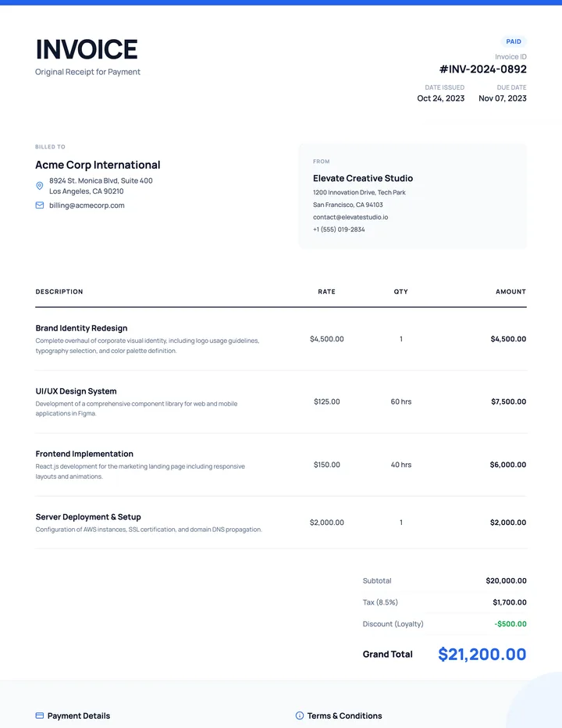Click the Brand Identity Redesign item title
This screenshot has height=728, width=562.
click(x=82, y=328)
